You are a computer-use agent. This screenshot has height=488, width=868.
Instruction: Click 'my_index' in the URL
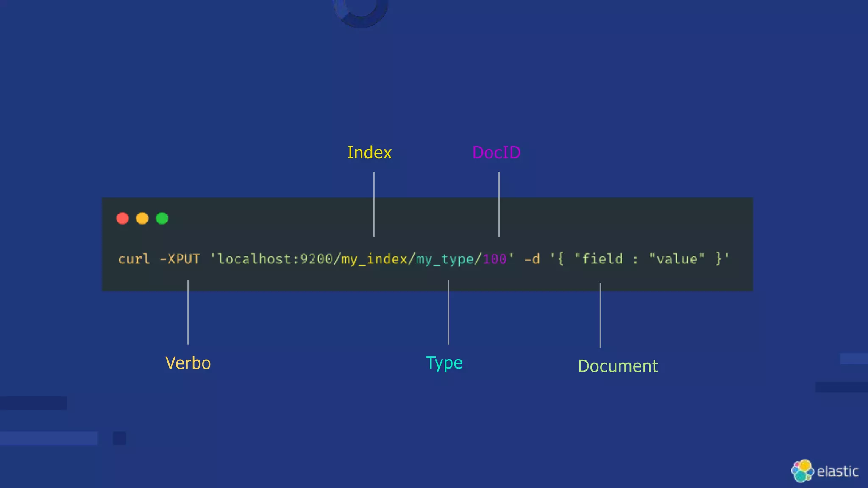click(x=374, y=259)
